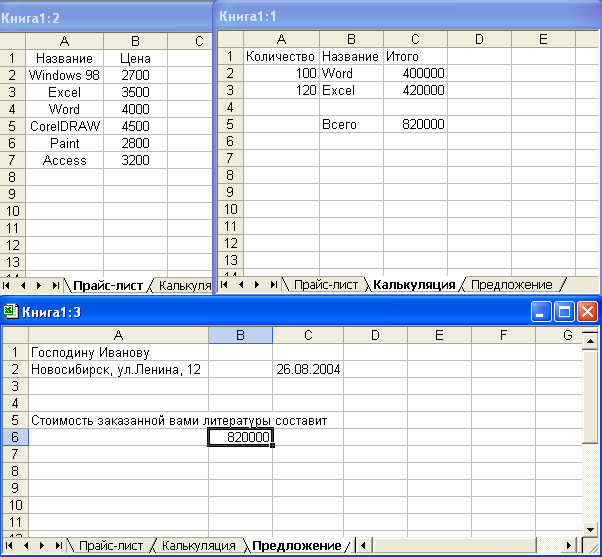Viewport: 602px width, 557px height.
Task: Select Калькуляция tab in Книга1:1 window
Action: pyautogui.click(x=414, y=284)
